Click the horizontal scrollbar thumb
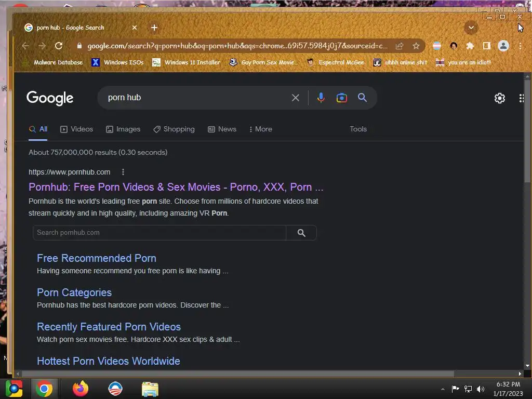 238,374
